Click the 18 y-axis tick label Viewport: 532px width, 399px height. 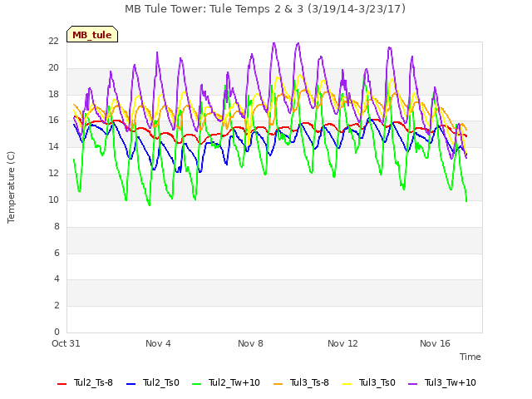pyautogui.click(x=53, y=94)
